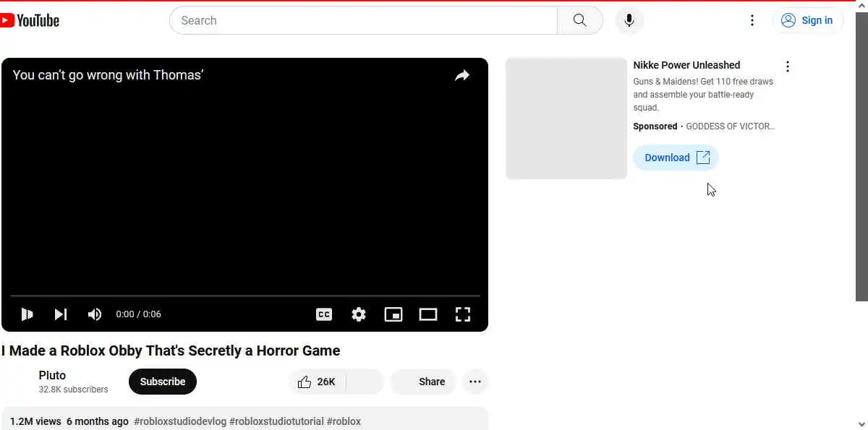Enable the miniplayer
This screenshot has height=430, width=868.
coord(393,314)
